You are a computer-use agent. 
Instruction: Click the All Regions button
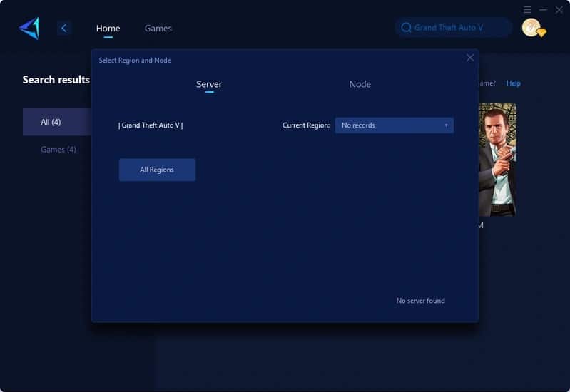click(157, 170)
